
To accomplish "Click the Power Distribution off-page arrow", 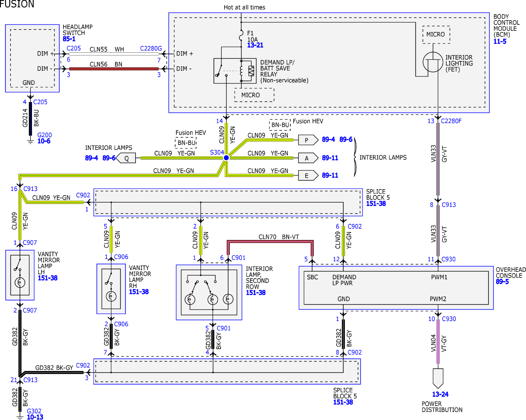I will (x=438, y=378).
